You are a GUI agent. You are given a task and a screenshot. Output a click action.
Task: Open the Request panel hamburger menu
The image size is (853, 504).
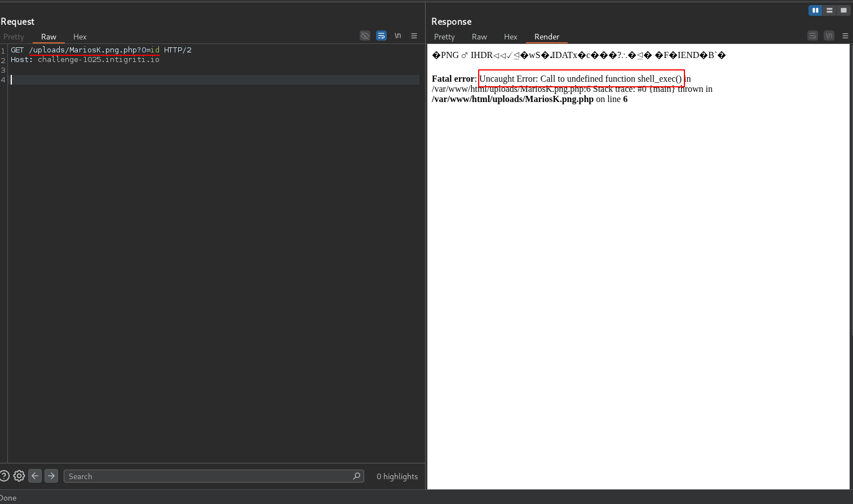[414, 35]
